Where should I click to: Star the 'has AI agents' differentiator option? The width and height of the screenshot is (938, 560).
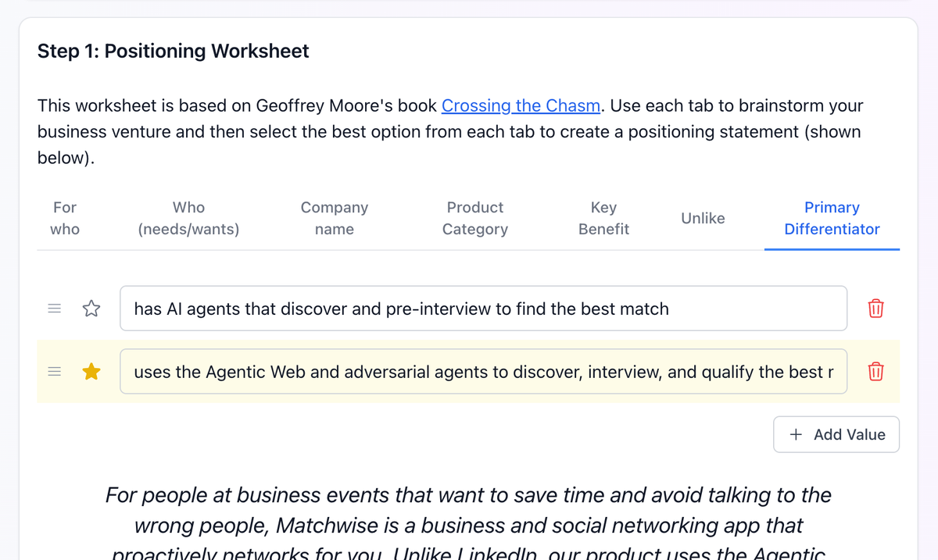pos(91,308)
